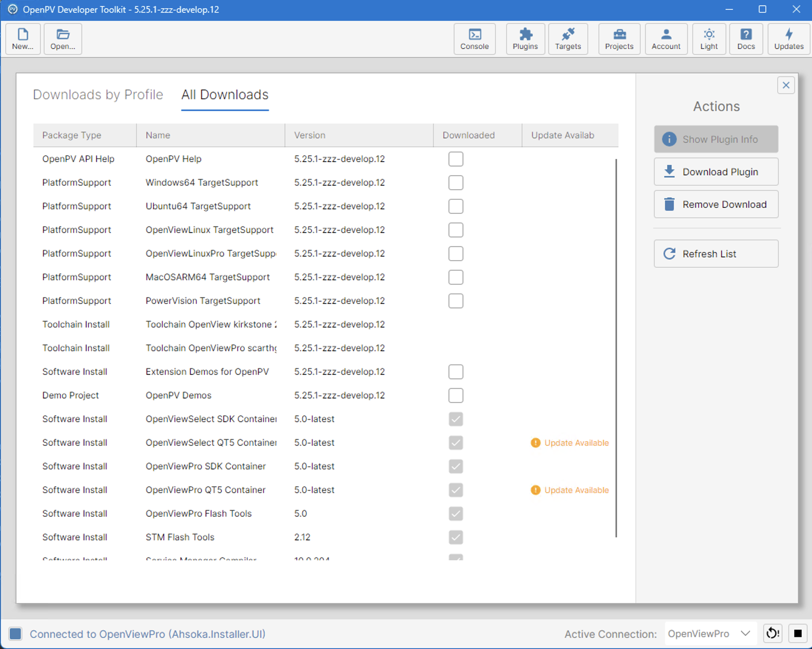Toggle the STM Flash Tools downloaded checkbox
This screenshot has width=812, height=649.
456,537
